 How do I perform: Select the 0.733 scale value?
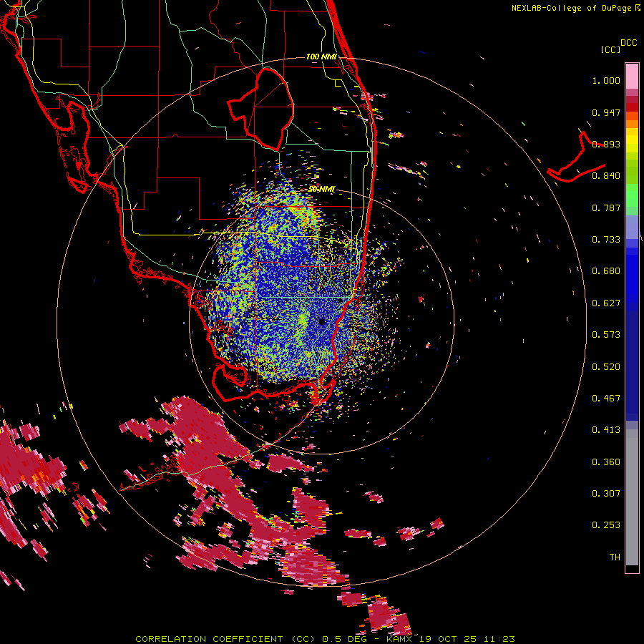click(x=606, y=240)
